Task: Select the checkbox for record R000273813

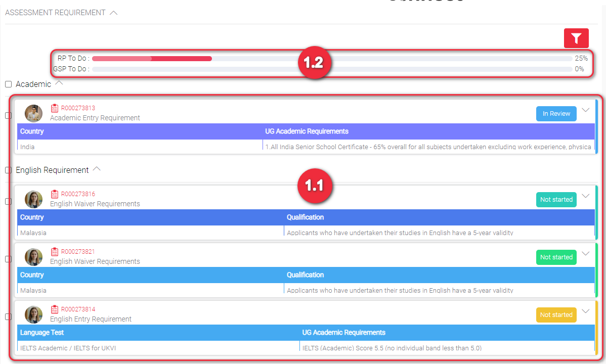Action: [9, 116]
